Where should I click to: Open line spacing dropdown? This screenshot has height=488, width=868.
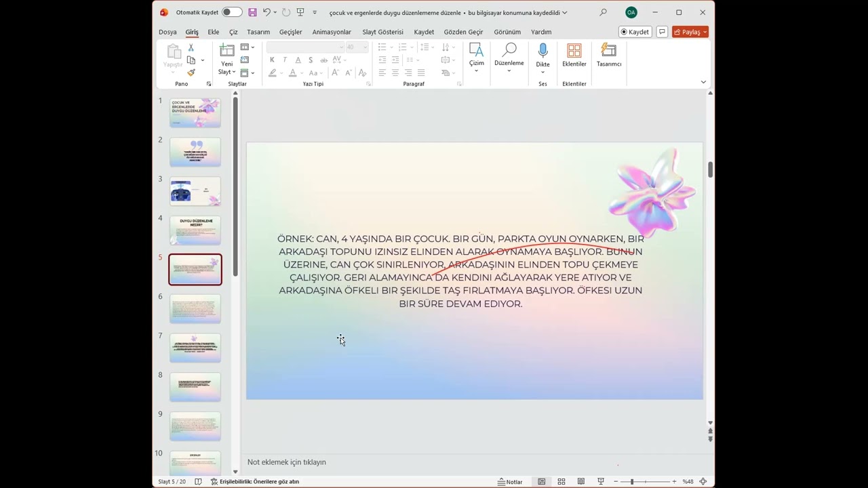click(432, 47)
